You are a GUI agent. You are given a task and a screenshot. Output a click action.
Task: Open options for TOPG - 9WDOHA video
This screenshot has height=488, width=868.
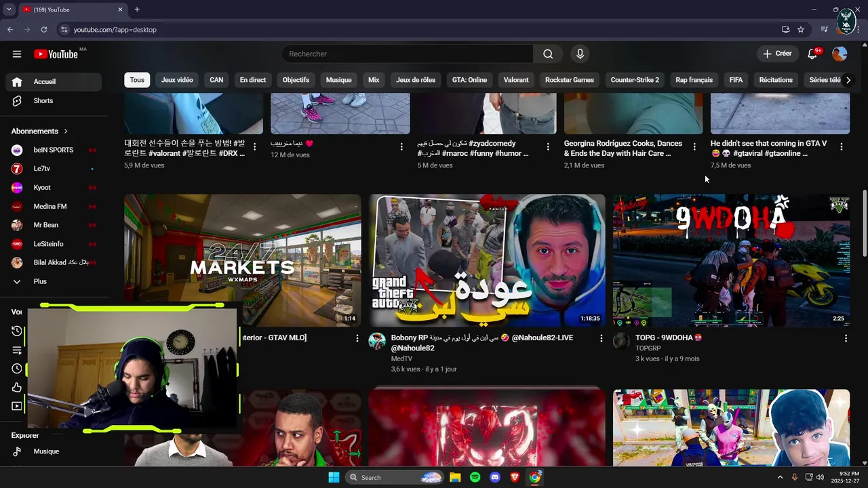click(846, 338)
